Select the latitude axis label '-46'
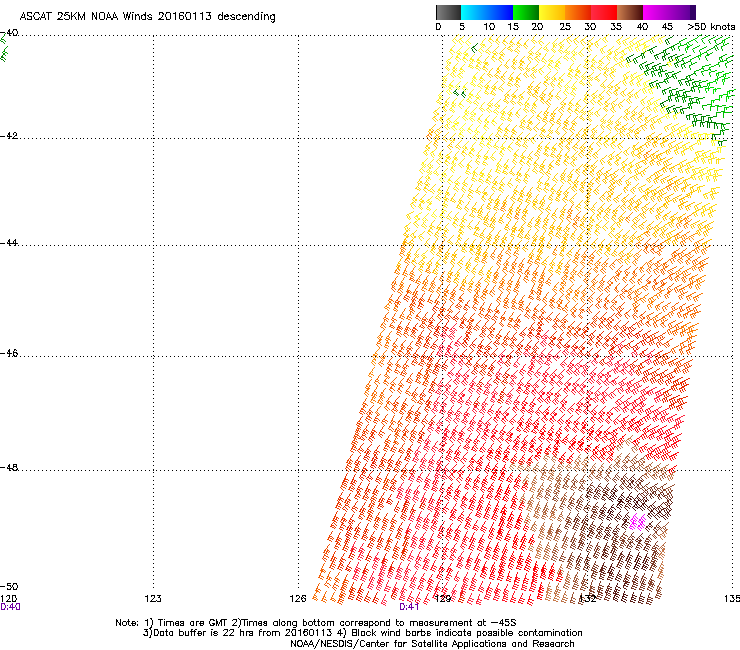The width and height of the screenshot is (740, 650). point(9,353)
